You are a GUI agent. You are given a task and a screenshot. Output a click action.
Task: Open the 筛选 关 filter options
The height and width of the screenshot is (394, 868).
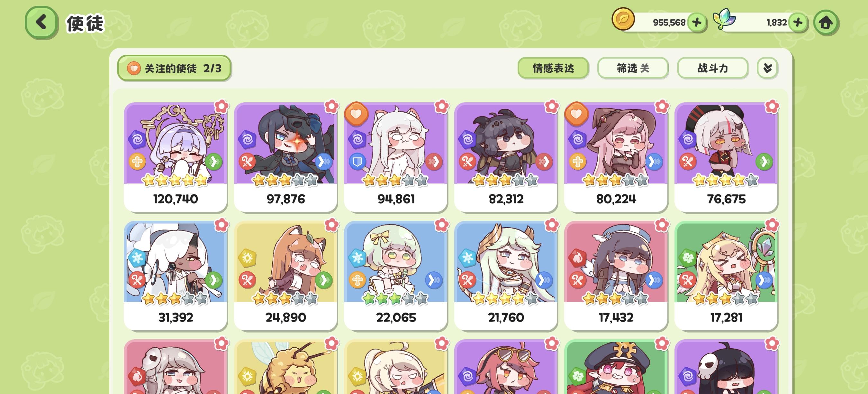[x=633, y=68]
